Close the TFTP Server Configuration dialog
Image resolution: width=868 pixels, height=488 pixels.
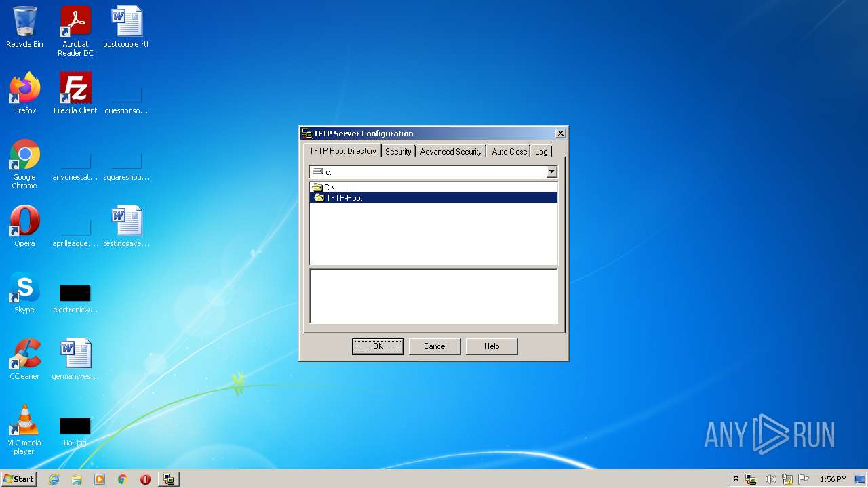click(x=560, y=134)
